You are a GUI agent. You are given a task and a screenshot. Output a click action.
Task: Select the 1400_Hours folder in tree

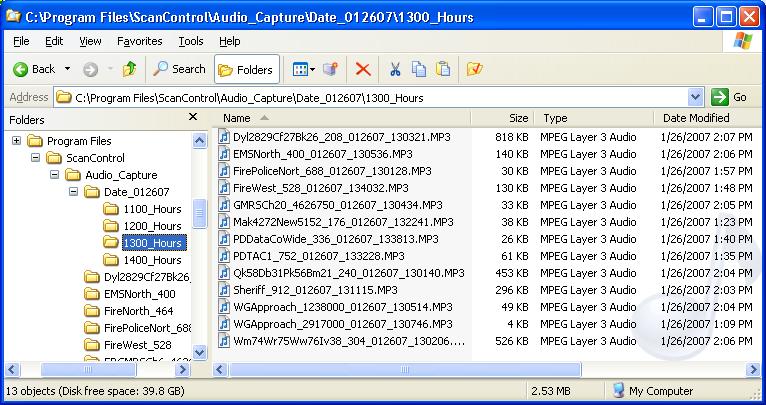(142, 260)
